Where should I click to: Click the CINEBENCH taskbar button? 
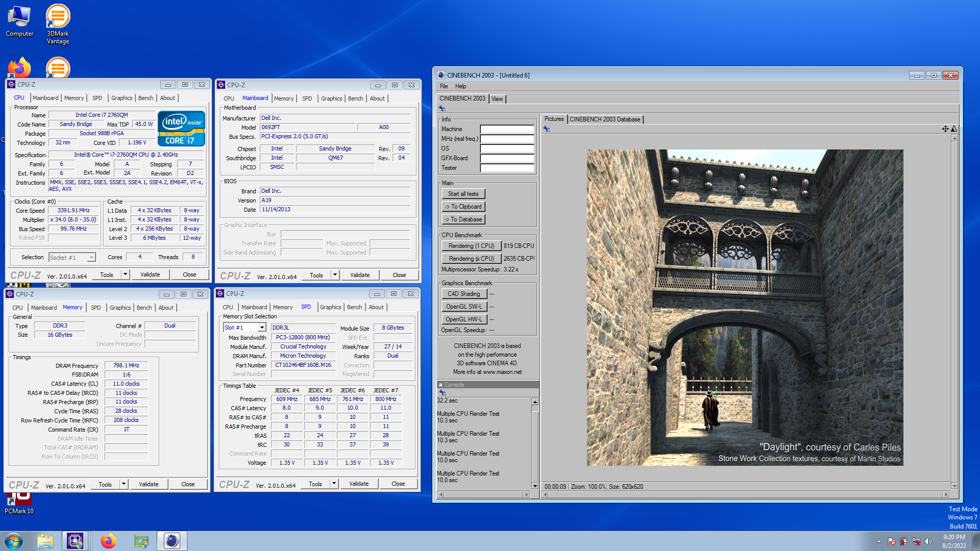coord(172,541)
